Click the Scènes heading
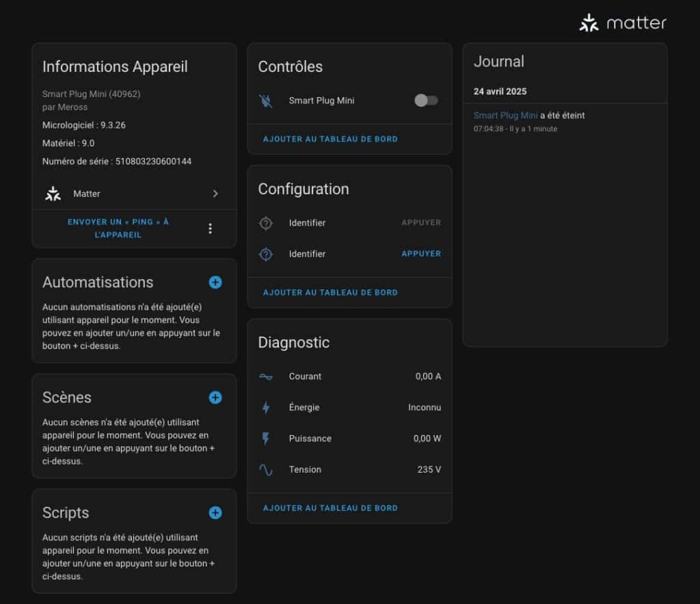The image size is (700, 604). click(x=67, y=397)
